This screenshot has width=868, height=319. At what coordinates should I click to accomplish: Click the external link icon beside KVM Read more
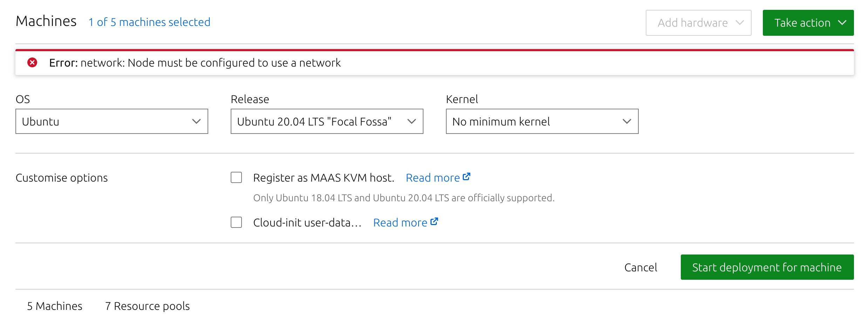click(x=467, y=176)
